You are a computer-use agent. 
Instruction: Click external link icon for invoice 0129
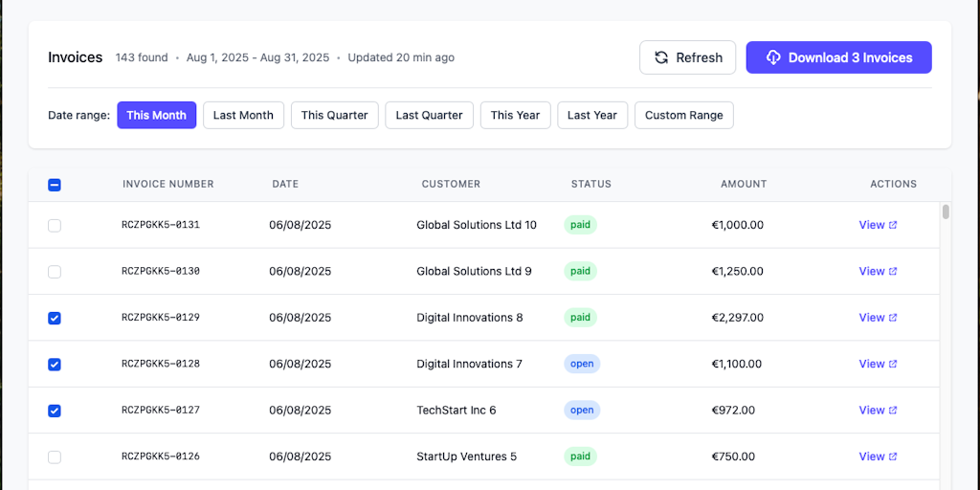[x=893, y=318]
